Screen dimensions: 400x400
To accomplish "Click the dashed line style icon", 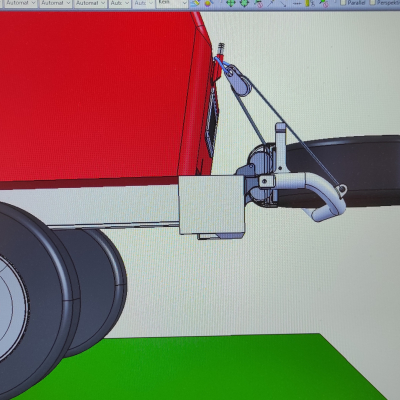I will [297, 4].
